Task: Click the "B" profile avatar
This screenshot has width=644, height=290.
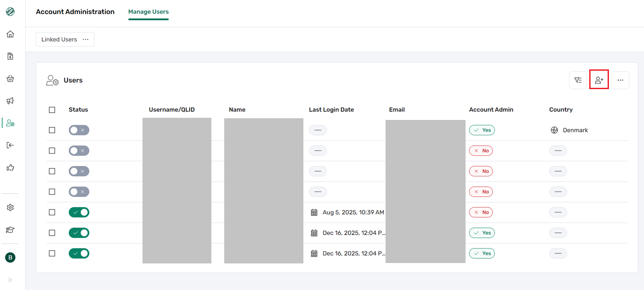Action: point(10,257)
